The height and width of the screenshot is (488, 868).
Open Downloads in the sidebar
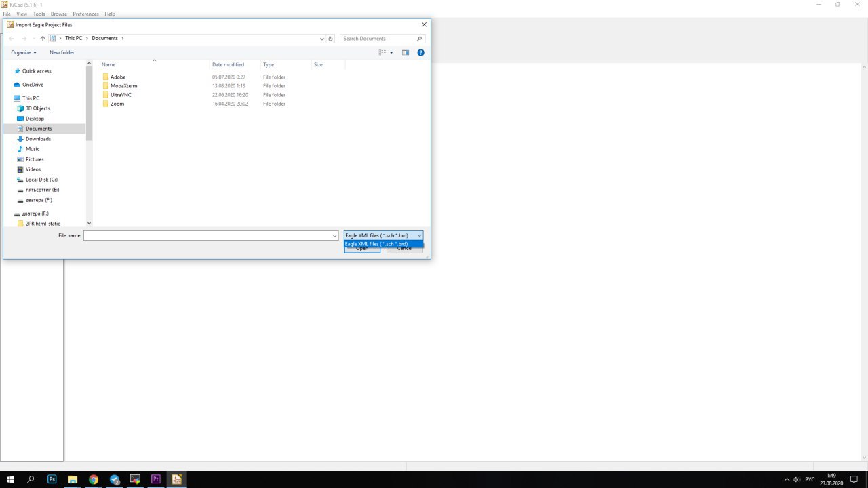click(x=38, y=139)
